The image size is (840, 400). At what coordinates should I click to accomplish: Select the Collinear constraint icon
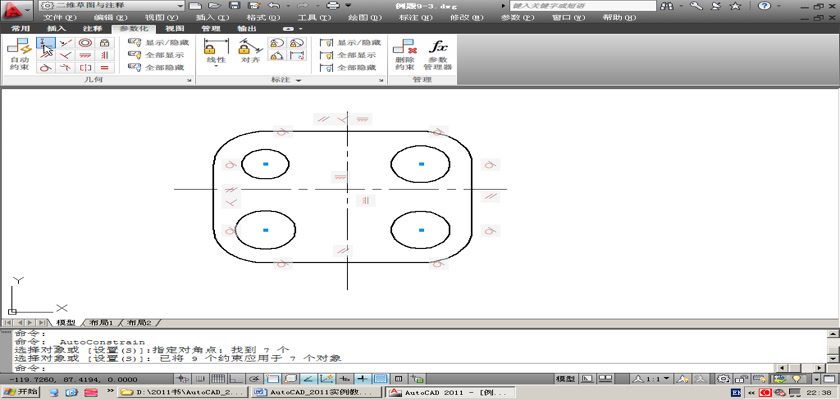(x=66, y=42)
